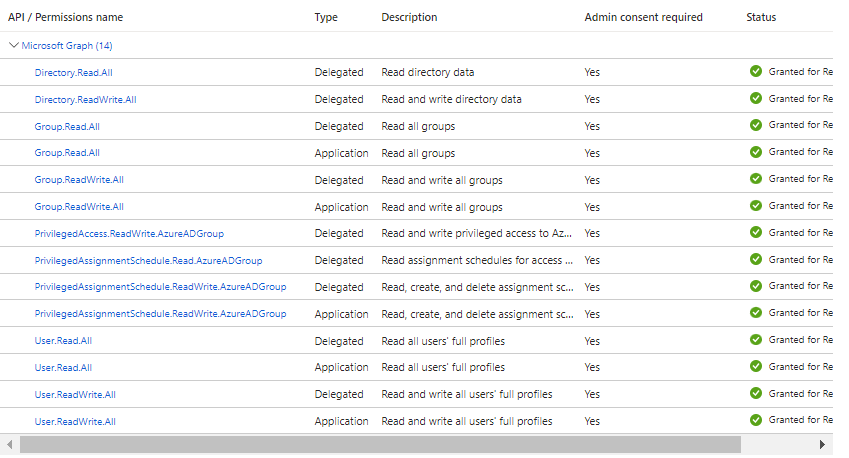Screen dimensions: 849x458
Task: Open PrivilegedAccess.ReadWrite.AzureADGroup permission
Action: point(129,234)
